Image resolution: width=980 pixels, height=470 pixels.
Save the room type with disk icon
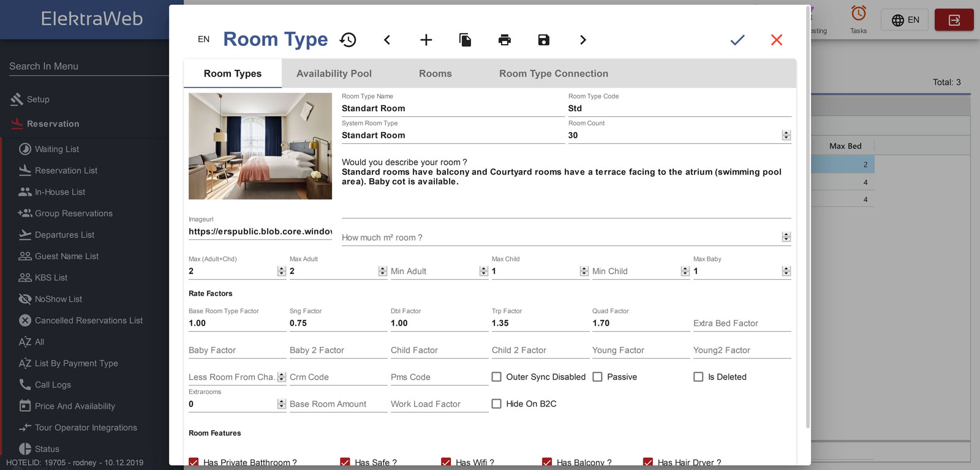click(544, 40)
